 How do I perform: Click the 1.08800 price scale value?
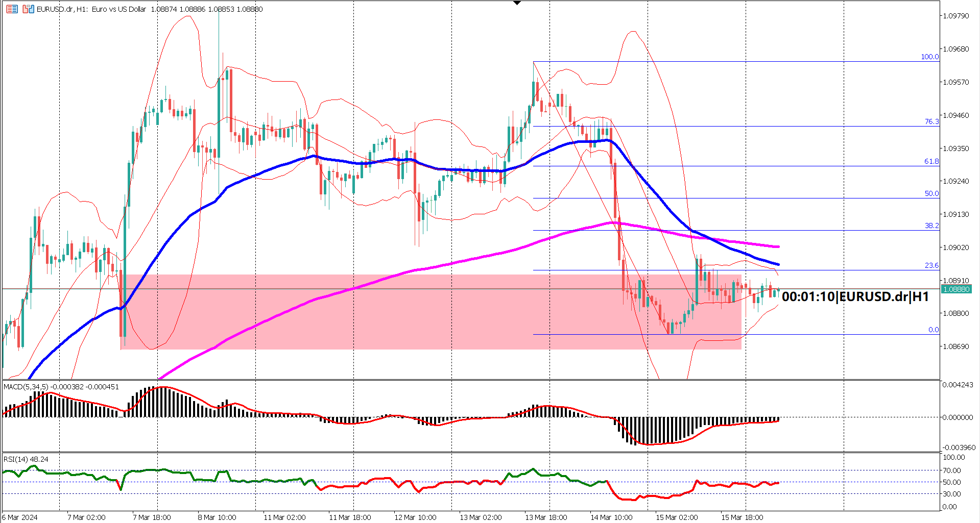[x=956, y=313]
